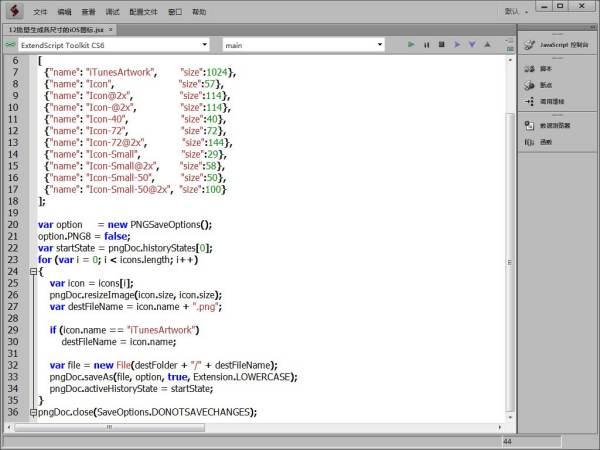The height and width of the screenshot is (450, 600).
Task: Stop the running script
Action: click(x=442, y=44)
